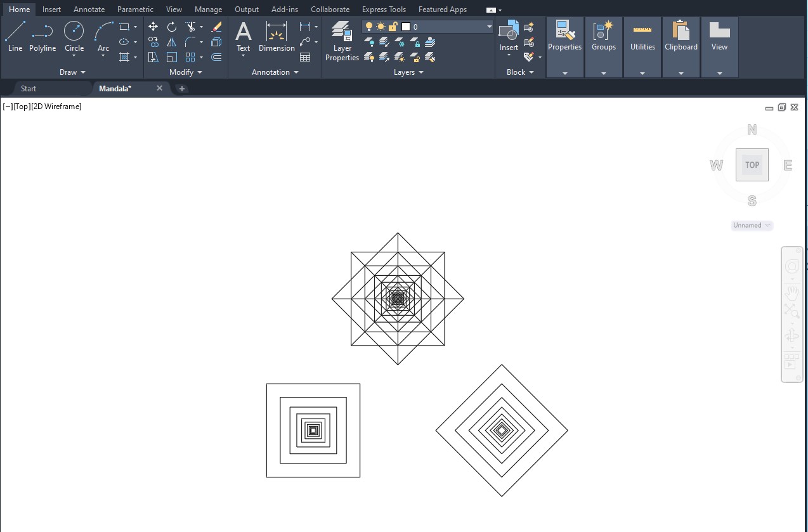Click the layer 0 white color swatch
Image resolution: width=808 pixels, height=532 pixels.
click(405, 27)
